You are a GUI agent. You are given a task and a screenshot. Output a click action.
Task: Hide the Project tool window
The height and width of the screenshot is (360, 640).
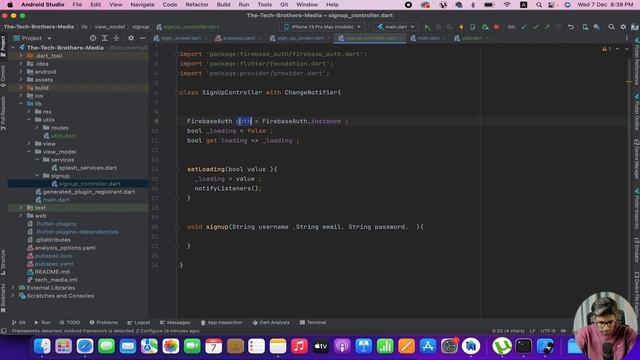(142, 38)
